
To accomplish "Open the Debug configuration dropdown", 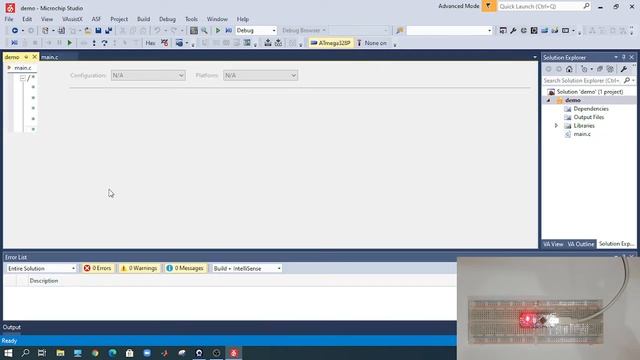I will coord(256,31).
